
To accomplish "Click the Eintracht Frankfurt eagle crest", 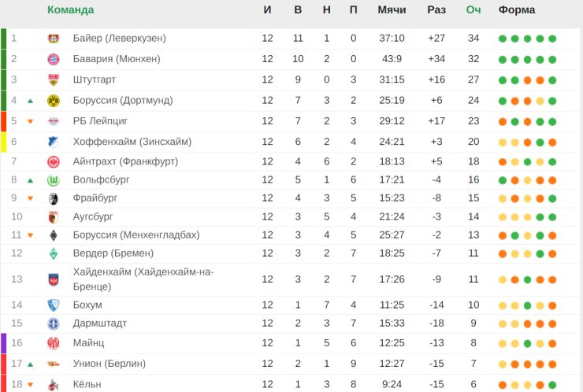I will [54, 161].
